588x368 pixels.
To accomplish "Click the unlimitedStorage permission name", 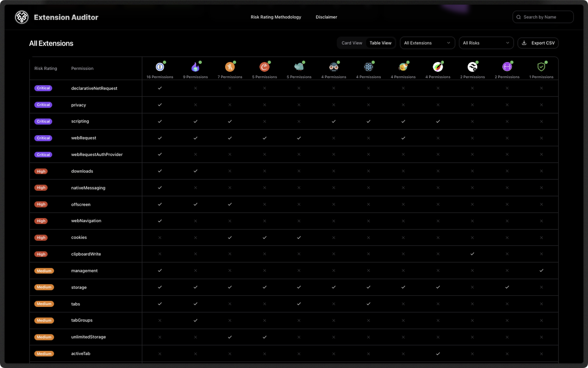I will click(89, 337).
